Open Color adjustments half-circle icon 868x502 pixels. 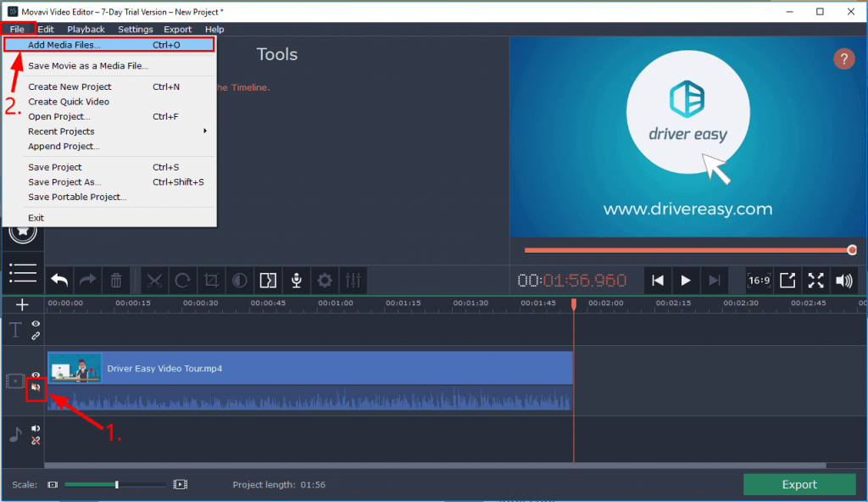[x=240, y=281]
